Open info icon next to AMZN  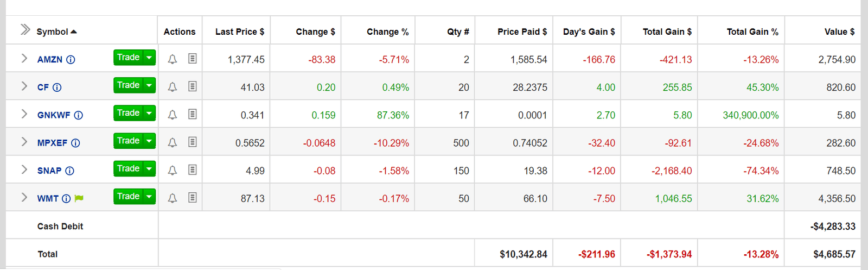[71, 60]
